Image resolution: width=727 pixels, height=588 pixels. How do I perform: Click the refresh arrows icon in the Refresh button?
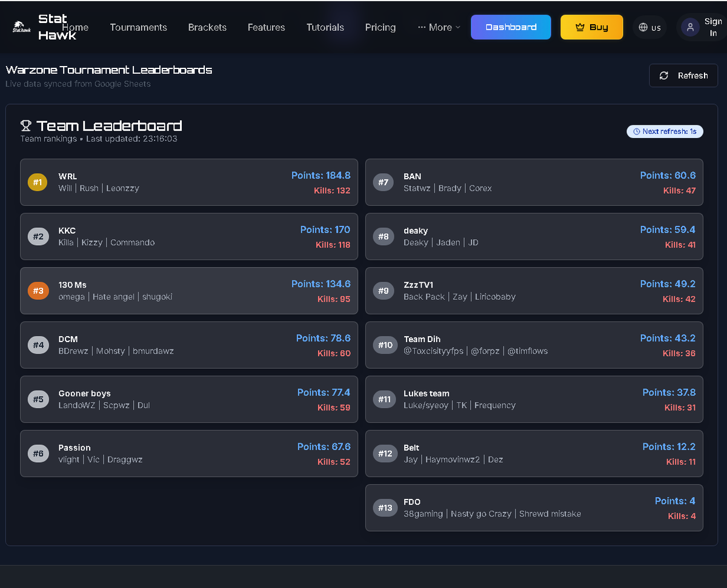(664, 75)
